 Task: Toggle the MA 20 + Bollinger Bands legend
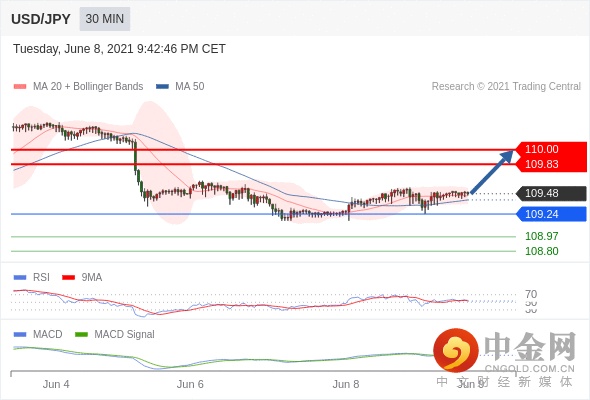(78, 87)
